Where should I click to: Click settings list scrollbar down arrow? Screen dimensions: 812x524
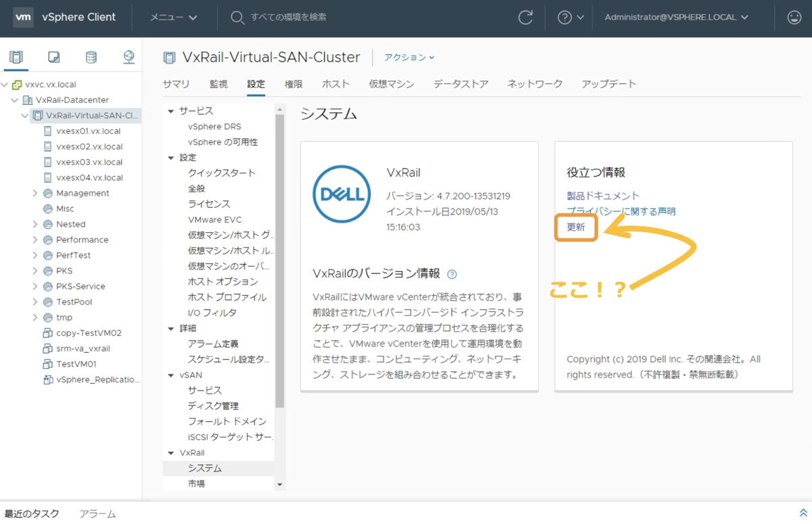pos(280,485)
